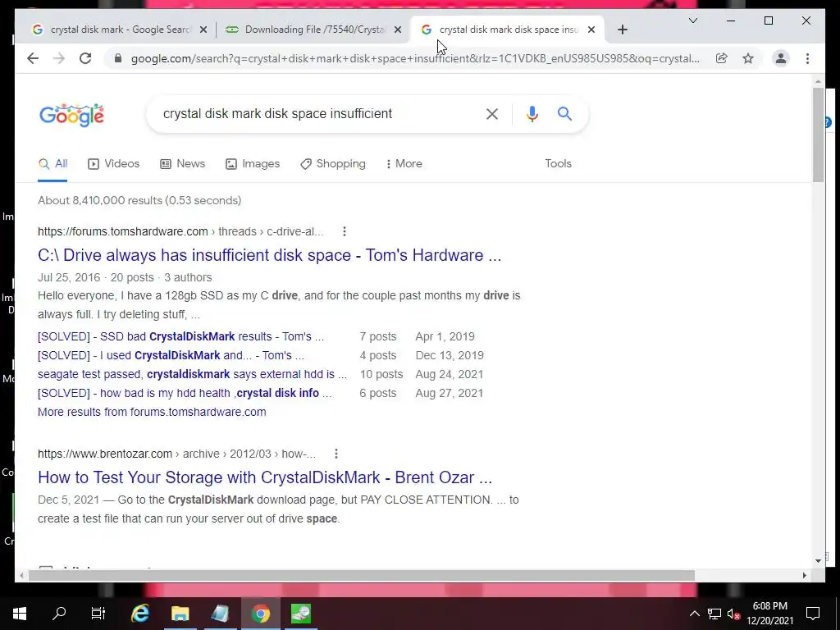Select the All results filter
Screen dimensions: 840x630
(52, 163)
